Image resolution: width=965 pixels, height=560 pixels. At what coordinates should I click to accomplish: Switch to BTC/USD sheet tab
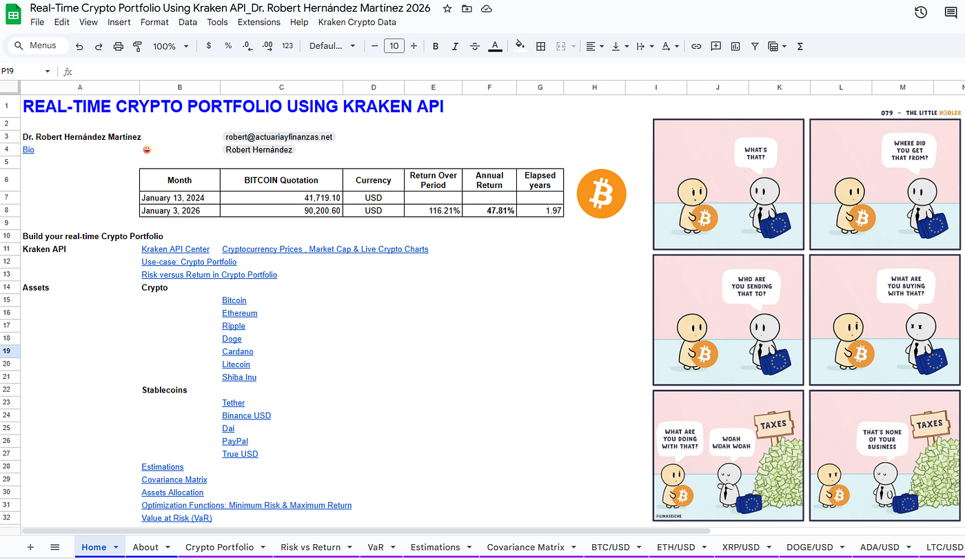(611, 547)
